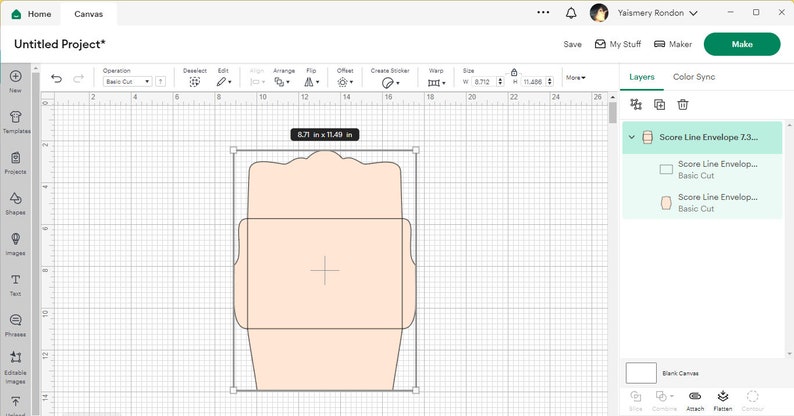
Task: Open the Edit tool menu
Action: [x=223, y=81]
